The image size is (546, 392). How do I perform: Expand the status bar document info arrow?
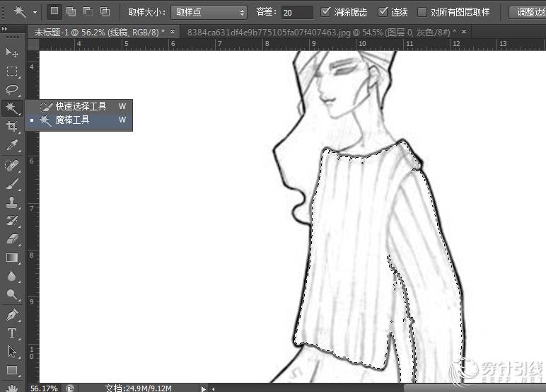pos(204,388)
